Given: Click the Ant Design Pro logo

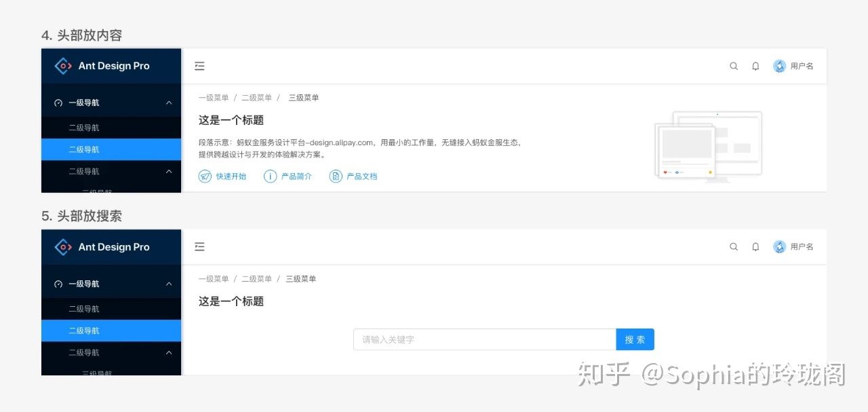Looking at the screenshot, I should tap(103, 66).
